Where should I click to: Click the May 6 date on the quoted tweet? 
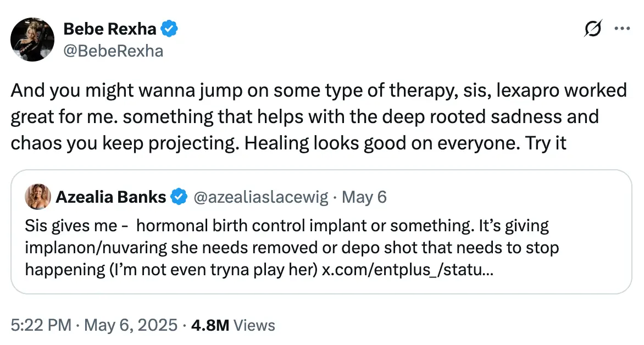364,196
